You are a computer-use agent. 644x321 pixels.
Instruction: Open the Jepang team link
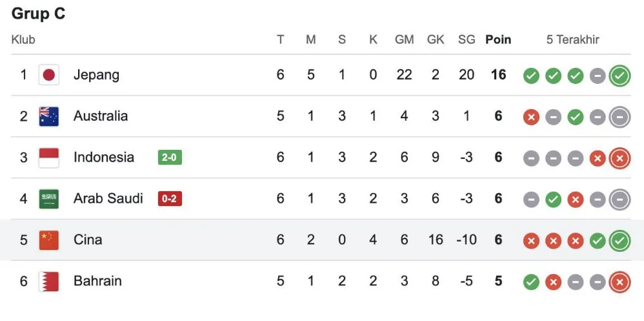tap(96, 75)
